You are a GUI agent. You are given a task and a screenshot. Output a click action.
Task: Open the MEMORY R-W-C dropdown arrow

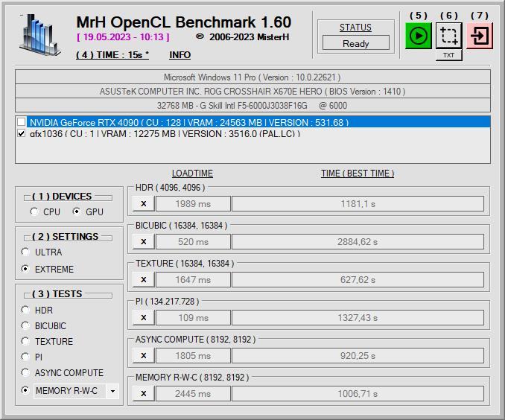(x=112, y=391)
